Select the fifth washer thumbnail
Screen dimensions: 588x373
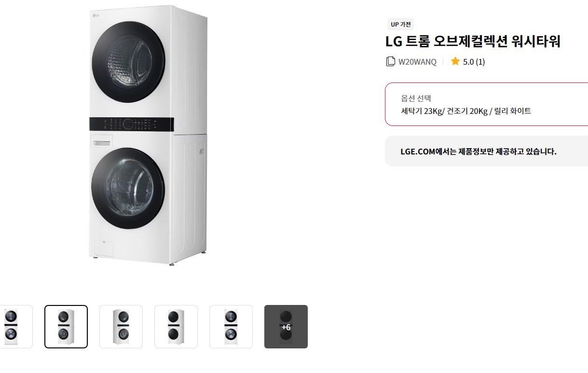[231, 327]
